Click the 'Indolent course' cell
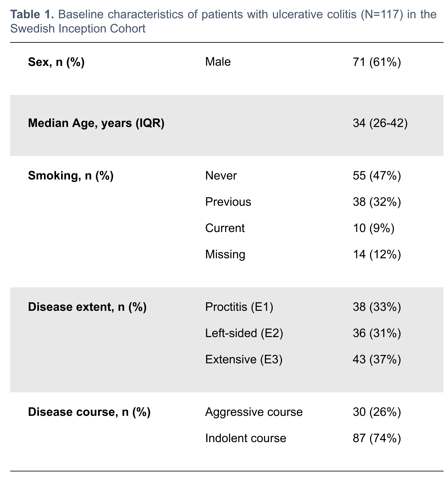Image resolution: width=448 pixels, height=477 pixels. pyautogui.click(x=246, y=438)
